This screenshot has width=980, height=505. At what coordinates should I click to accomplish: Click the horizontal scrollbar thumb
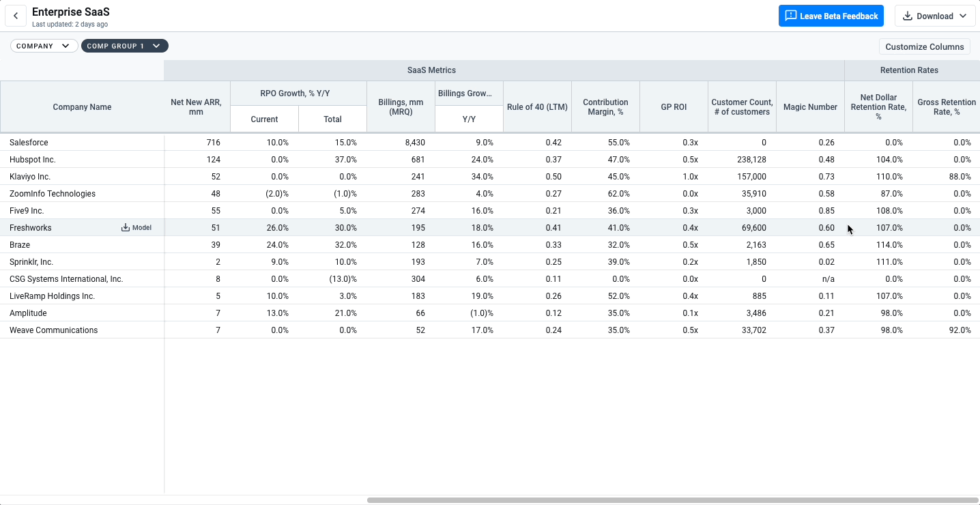673,500
